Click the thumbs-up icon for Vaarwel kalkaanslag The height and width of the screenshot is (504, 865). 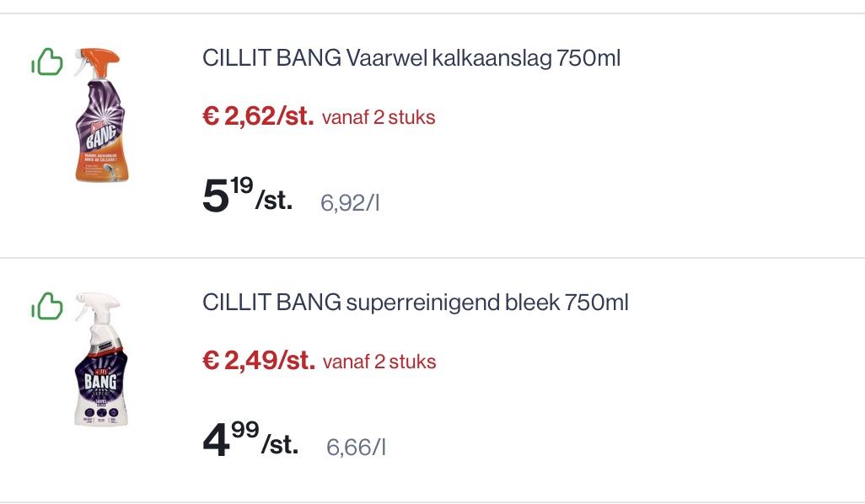[48, 62]
